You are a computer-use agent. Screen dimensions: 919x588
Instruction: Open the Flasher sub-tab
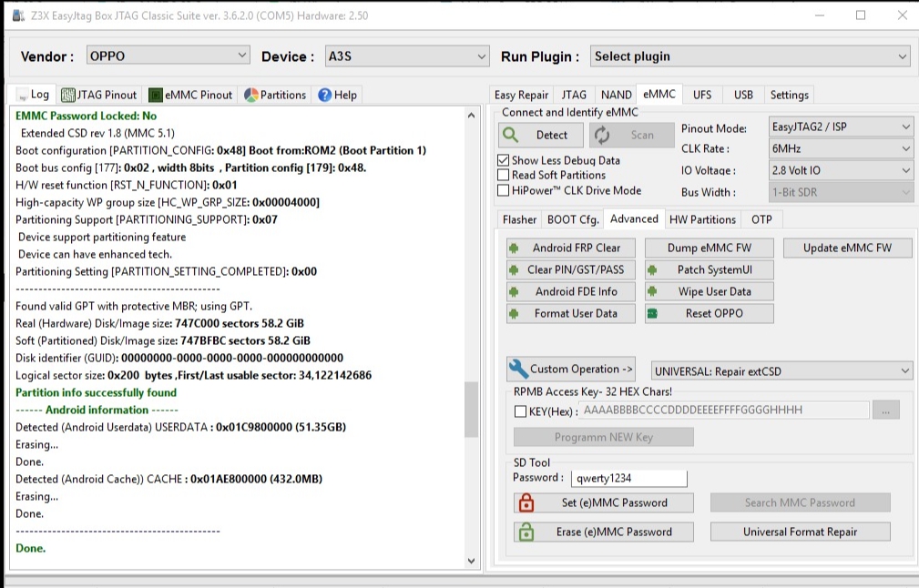pyautogui.click(x=519, y=219)
